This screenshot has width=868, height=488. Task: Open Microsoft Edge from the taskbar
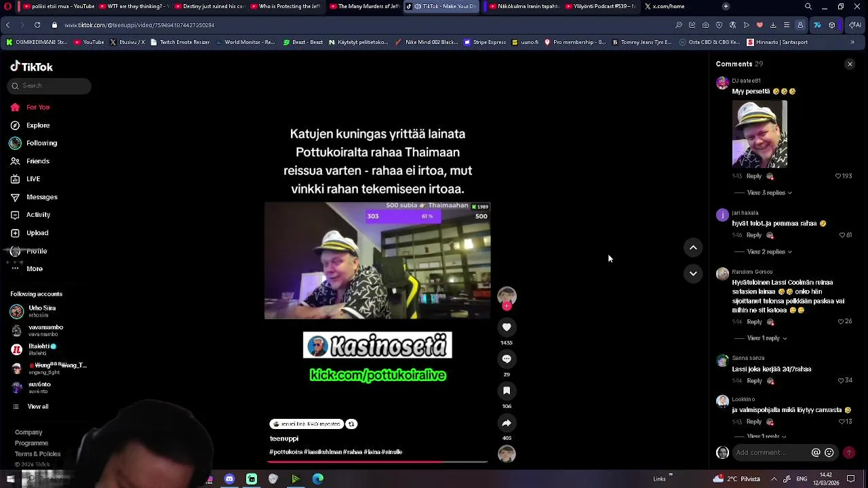coord(317,479)
